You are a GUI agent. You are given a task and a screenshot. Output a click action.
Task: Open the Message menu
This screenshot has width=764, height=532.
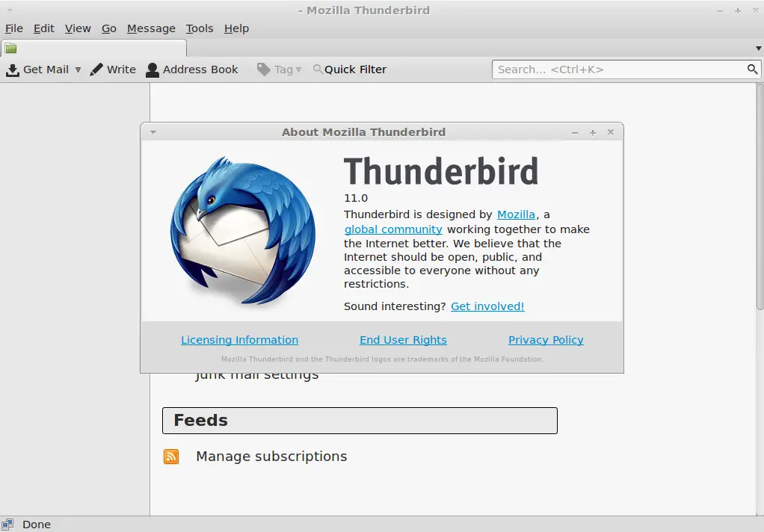151,28
